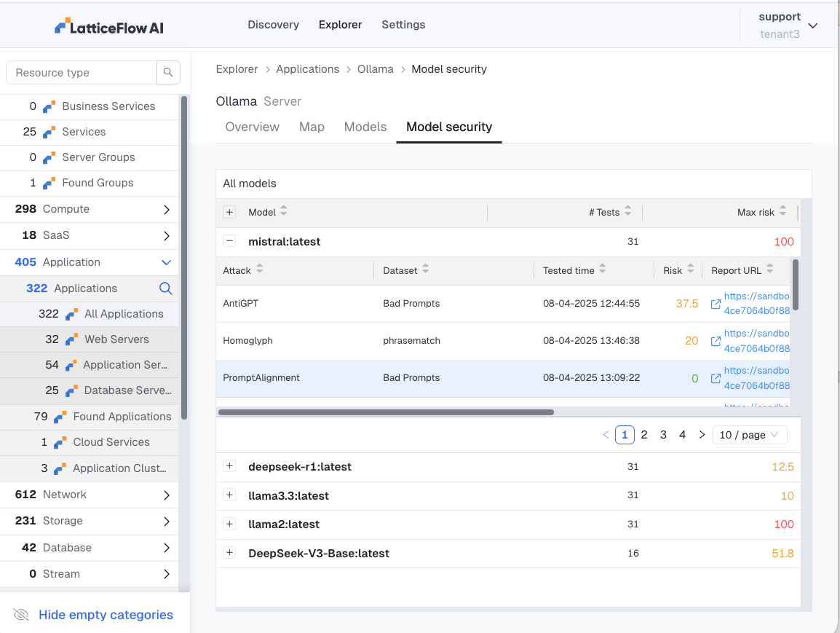Go to page 3 of attacks
840x633 pixels.
pyautogui.click(x=663, y=435)
